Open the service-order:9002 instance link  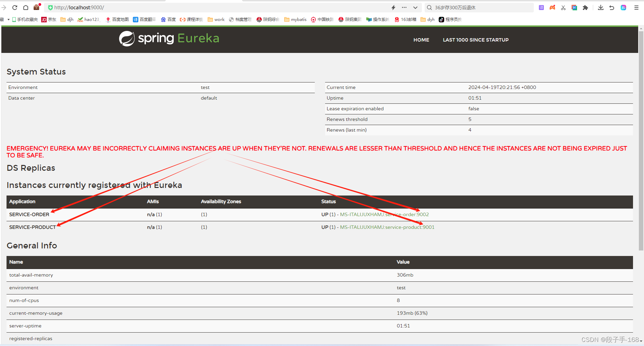[x=384, y=214]
